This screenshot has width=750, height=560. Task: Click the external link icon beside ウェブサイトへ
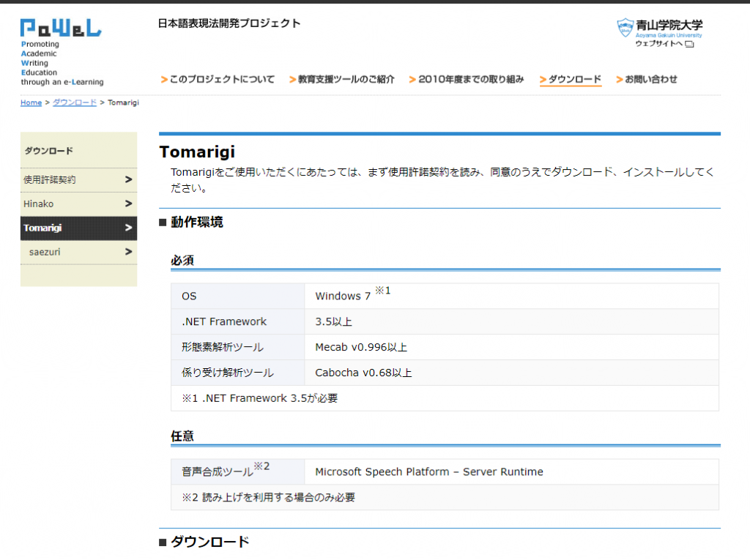pyautogui.click(x=689, y=44)
